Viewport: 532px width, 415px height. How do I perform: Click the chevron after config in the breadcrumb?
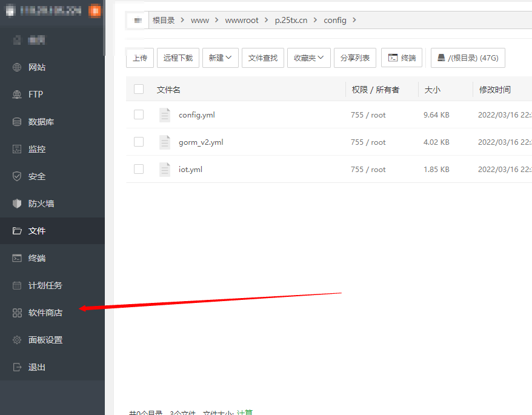[x=354, y=21]
